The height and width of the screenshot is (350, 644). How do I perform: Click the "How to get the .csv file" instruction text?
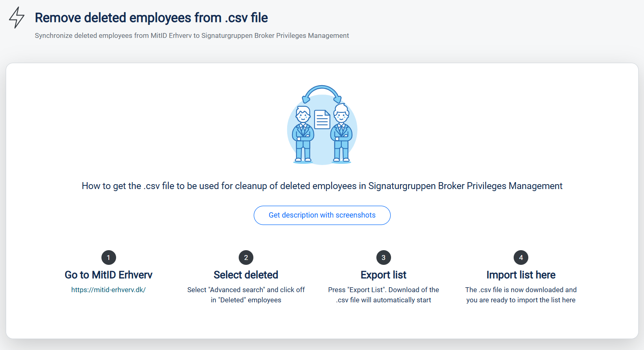click(322, 186)
